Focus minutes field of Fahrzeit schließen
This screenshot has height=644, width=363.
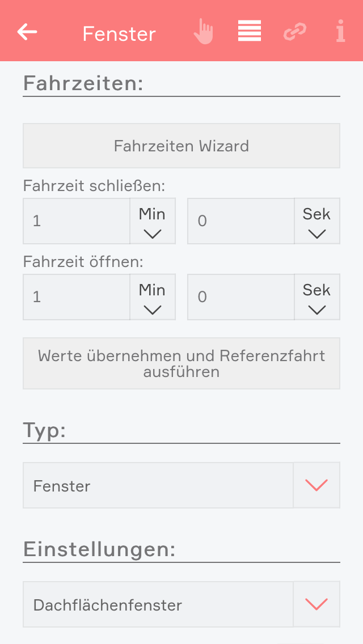(77, 221)
